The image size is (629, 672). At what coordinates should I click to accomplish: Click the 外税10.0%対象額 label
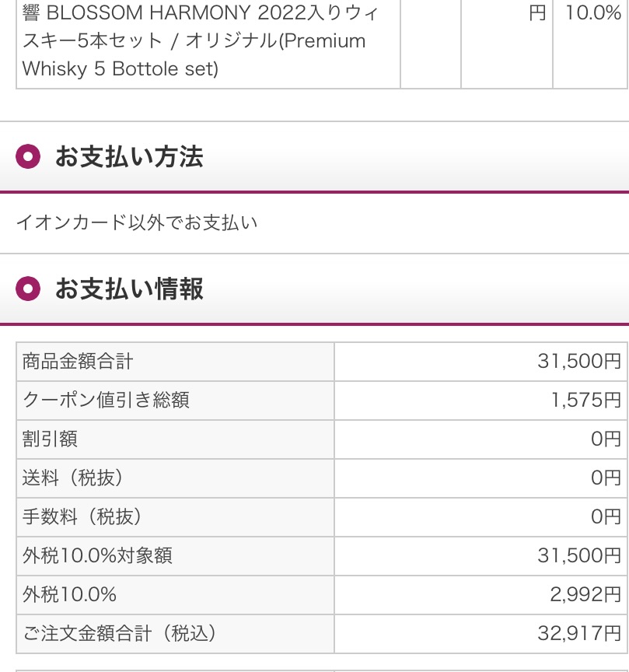[x=97, y=556]
